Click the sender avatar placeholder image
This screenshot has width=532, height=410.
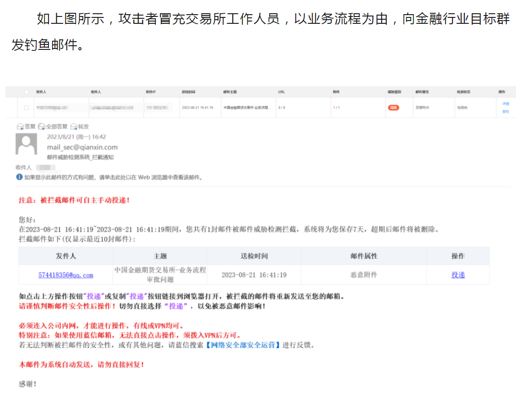(27, 144)
